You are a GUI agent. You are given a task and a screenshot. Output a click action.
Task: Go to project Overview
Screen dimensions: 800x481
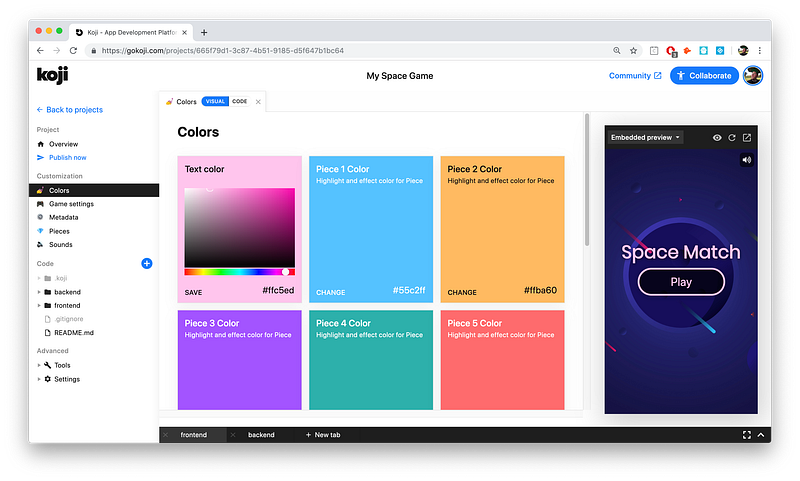tap(63, 144)
